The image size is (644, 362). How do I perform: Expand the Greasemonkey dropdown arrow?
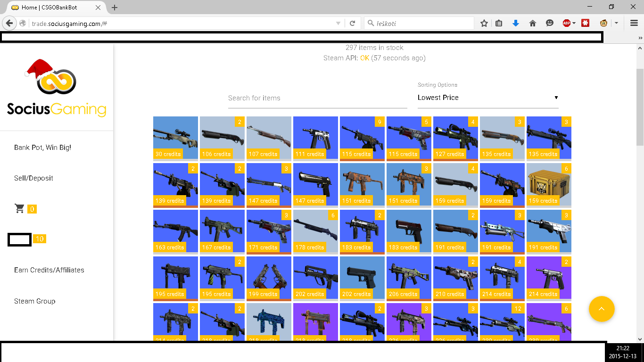pyautogui.click(x=616, y=23)
